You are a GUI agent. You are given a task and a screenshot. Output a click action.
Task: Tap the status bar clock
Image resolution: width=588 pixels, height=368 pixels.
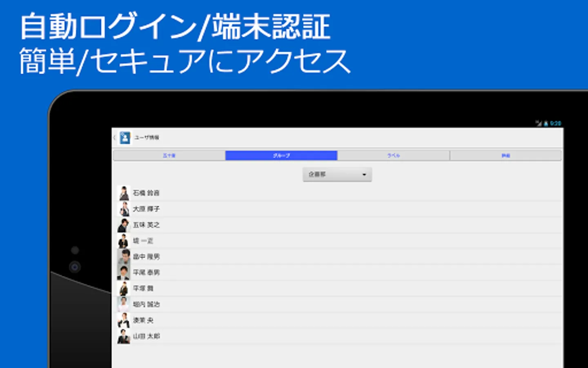pos(556,123)
